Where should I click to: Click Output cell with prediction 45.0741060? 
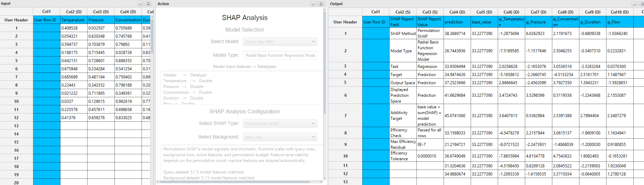tap(457, 115)
